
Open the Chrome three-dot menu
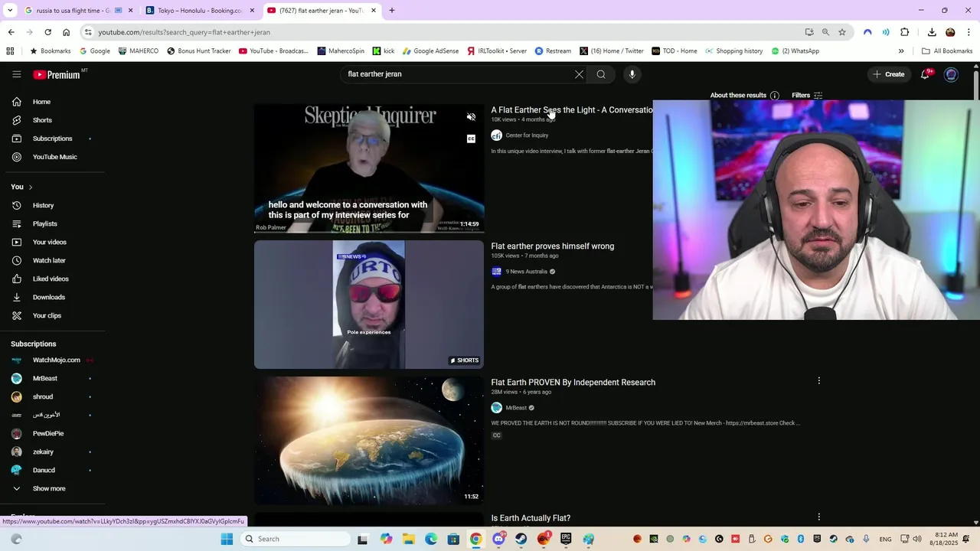969,32
